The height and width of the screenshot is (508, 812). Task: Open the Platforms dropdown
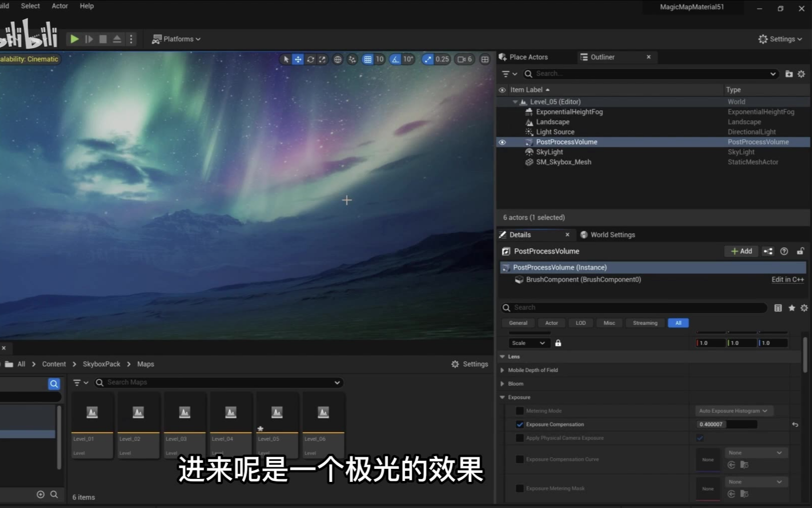click(177, 39)
